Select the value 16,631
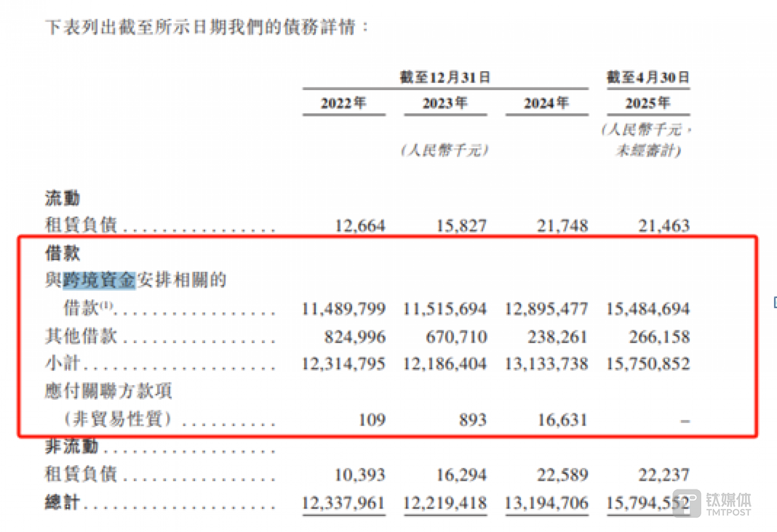The image size is (777, 532). [563, 420]
